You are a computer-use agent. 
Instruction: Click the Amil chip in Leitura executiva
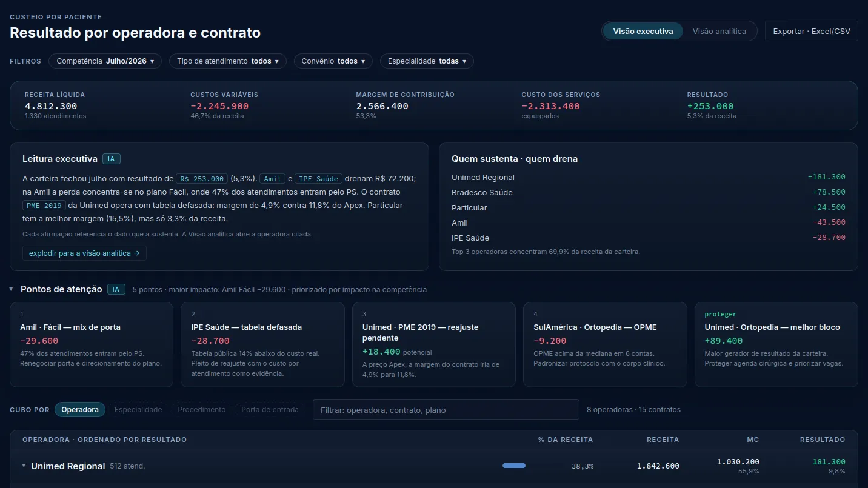[273, 179]
